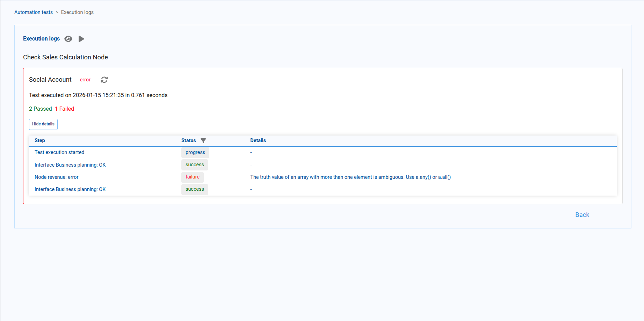The width and height of the screenshot is (644, 321).
Task: Go to Automation tests breadcrumb
Action: click(x=34, y=12)
